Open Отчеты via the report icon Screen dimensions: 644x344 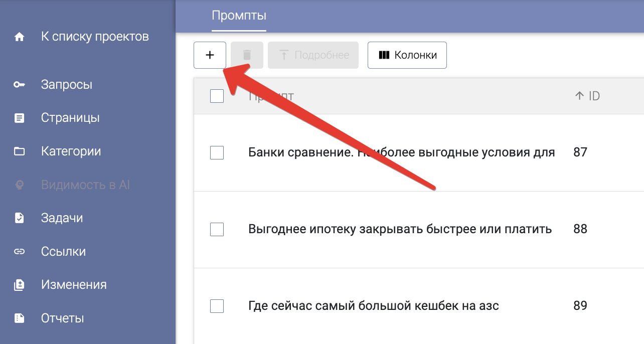coord(20,318)
